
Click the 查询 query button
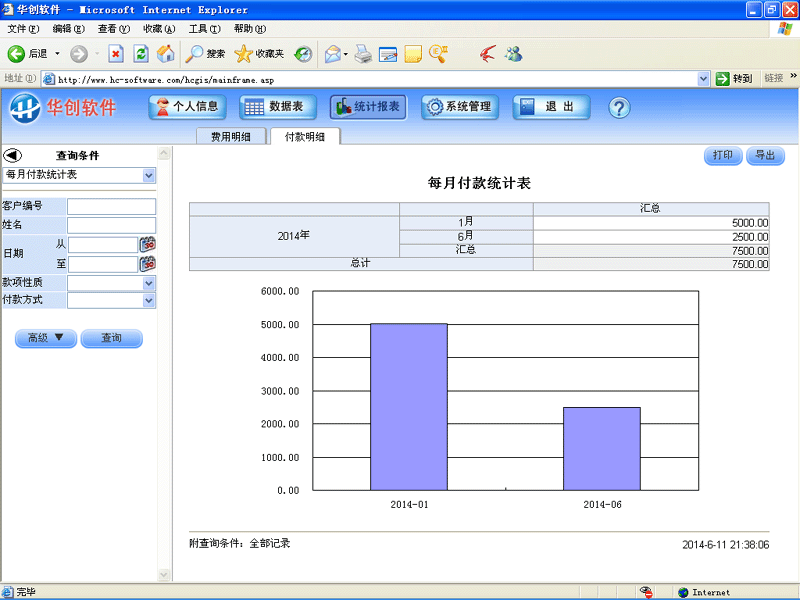coord(112,338)
